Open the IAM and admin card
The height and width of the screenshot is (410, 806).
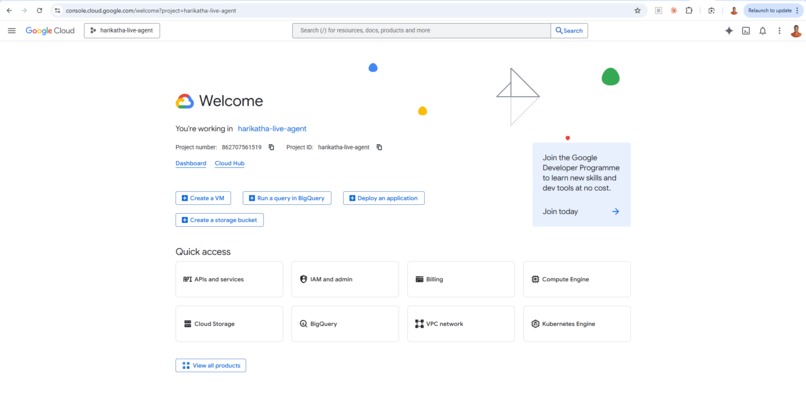pyautogui.click(x=345, y=279)
